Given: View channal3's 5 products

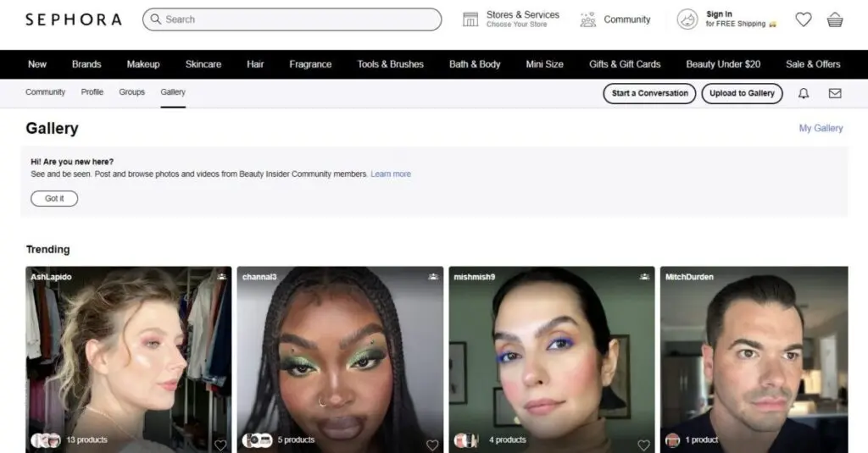Looking at the screenshot, I should click(x=296, y=439).
